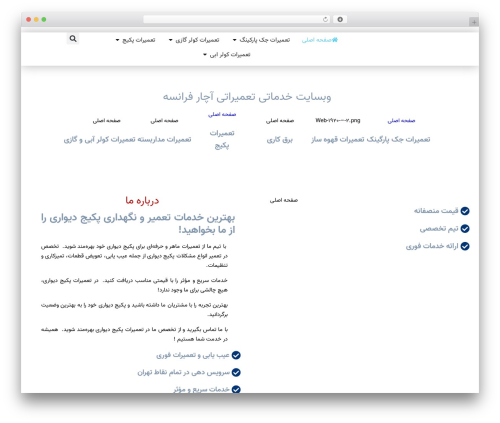Click the ارائه خدمات فوری feature text
Image resolution: width=500 pixels, height=423 pixels.
click(432, 246)
